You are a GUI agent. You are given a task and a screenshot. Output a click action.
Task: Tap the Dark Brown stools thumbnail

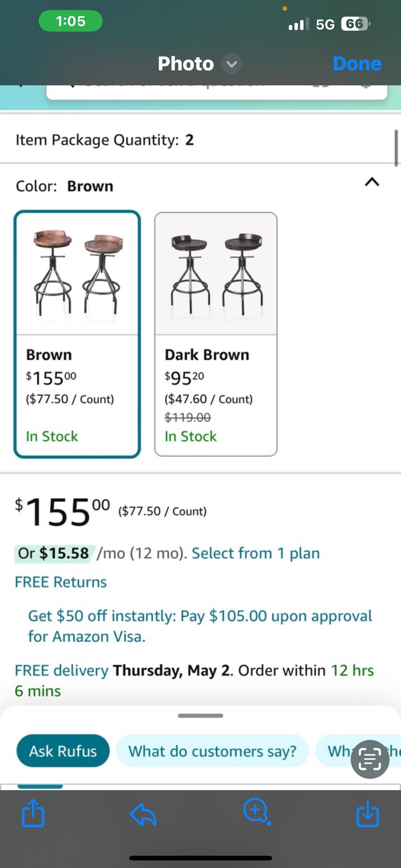(x=216, y=270)
